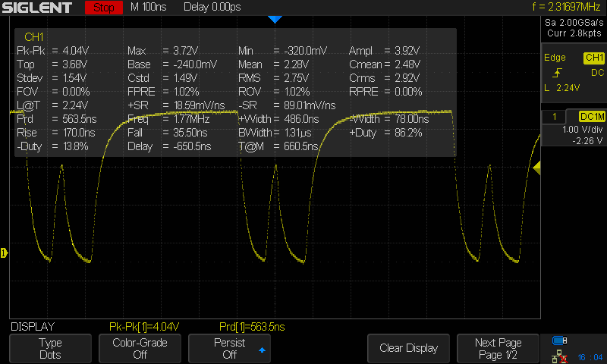Screen dimensions: 607x364
Task: Go to Next Page of display menu
Action: (x=499, y=348)
